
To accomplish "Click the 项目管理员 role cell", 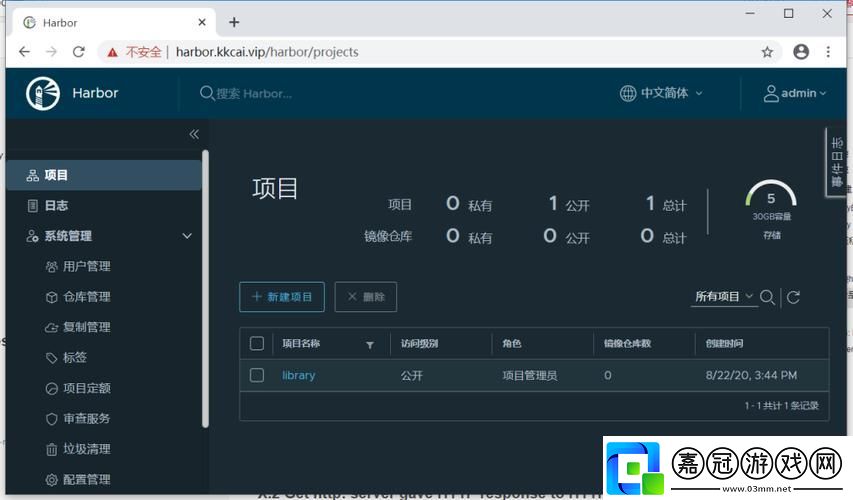I will tap(530, 375).
